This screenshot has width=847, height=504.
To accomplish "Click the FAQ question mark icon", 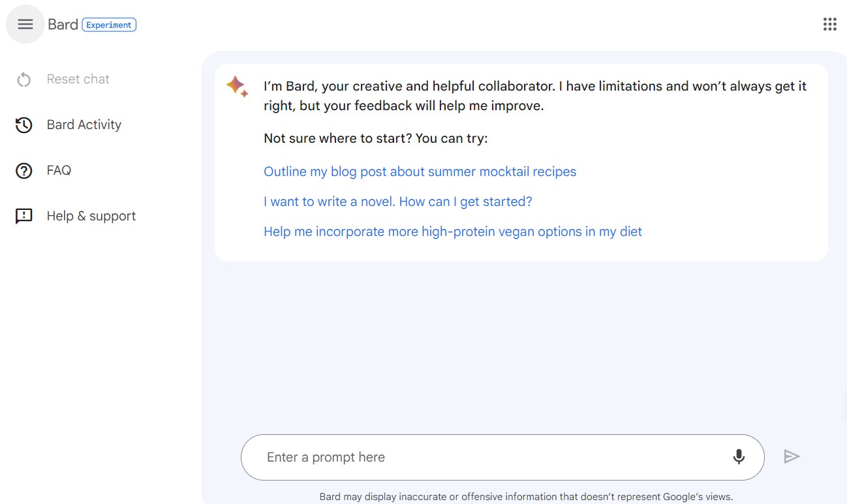I will [x=24, y=171].
